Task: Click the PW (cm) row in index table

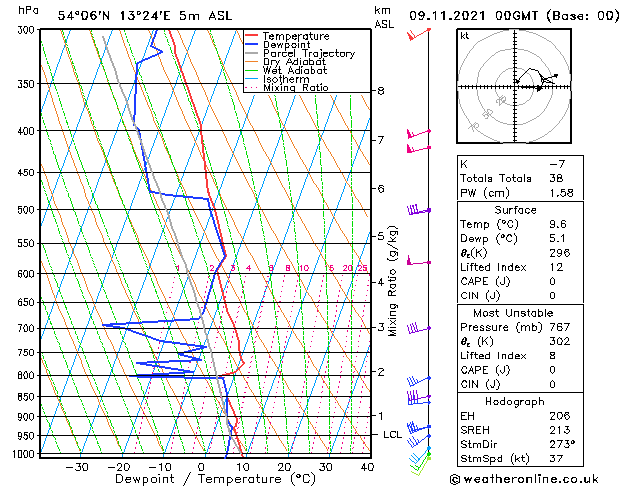Action: coord(520,193)
